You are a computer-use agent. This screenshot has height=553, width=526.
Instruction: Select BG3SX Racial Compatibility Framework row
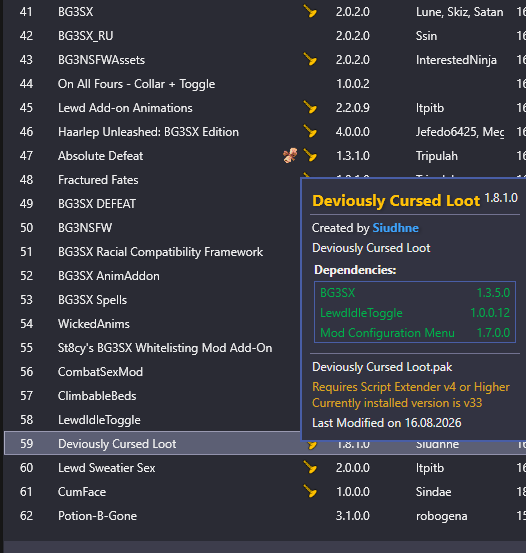point(152,252)
